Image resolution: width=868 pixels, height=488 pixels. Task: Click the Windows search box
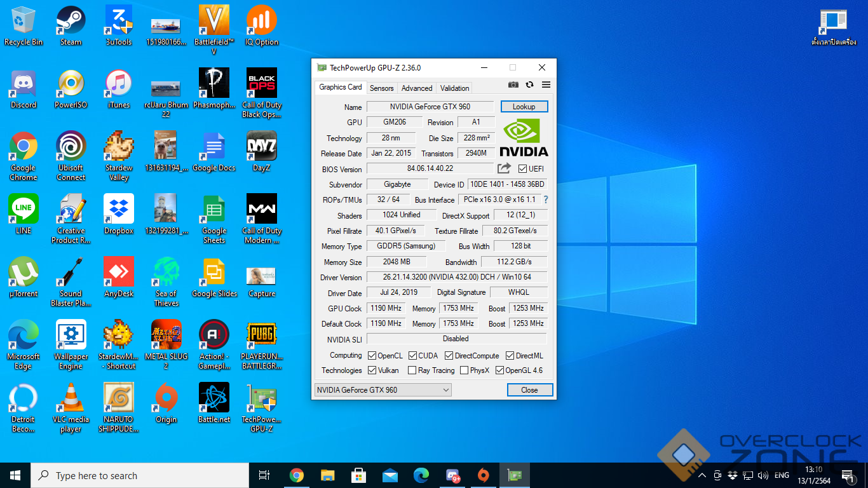click(140, 475)
